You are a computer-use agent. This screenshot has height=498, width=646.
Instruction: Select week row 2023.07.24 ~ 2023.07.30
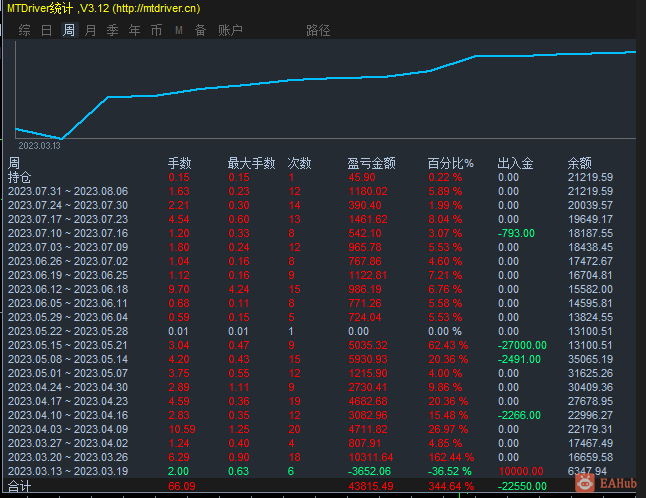[310, 206]
